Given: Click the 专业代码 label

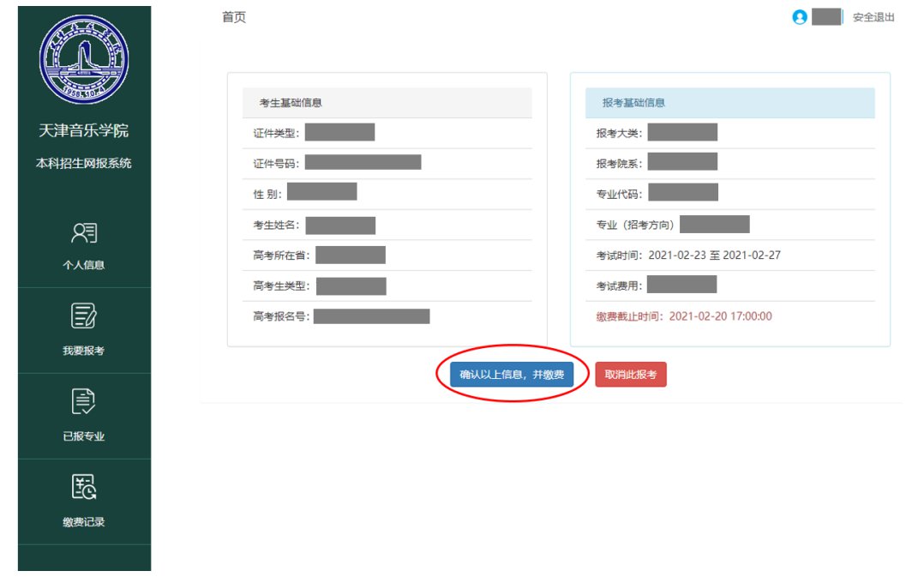Looking at the screenshot, I should point(620,194).
